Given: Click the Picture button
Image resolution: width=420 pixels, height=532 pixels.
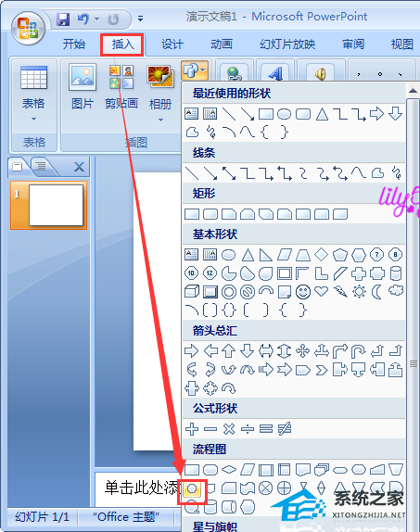Looking at the screenshot, I should 83,86.
